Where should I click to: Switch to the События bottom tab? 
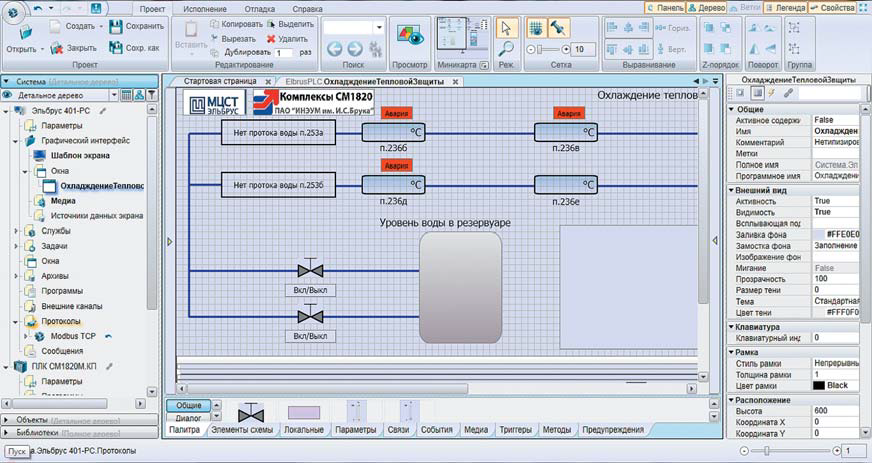pyautogui.click(x=437, y=430)
